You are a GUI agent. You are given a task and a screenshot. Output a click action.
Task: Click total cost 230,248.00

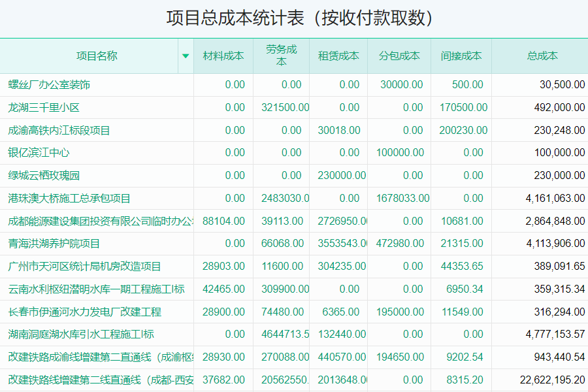pos(559,131)
